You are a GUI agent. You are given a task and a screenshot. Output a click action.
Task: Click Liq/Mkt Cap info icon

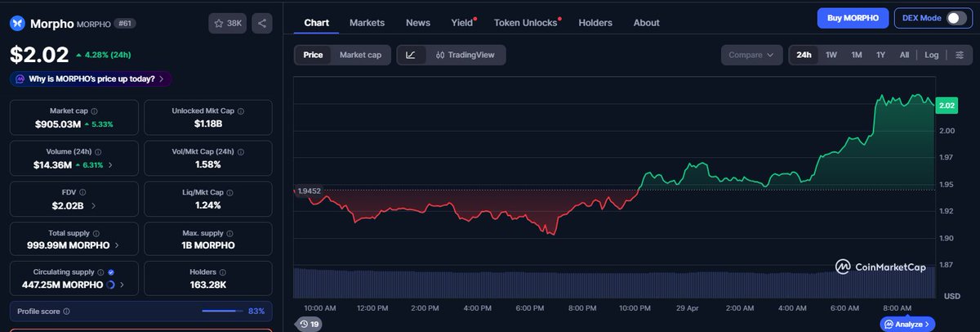point(231,191)
